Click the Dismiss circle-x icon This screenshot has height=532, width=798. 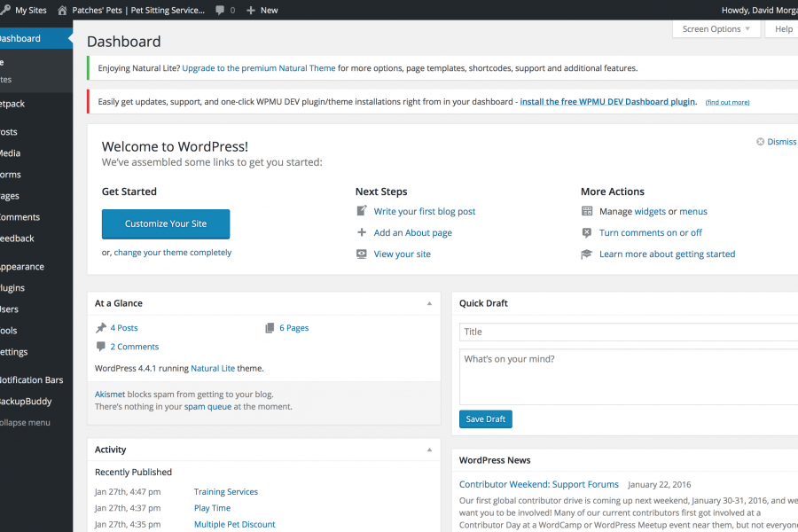pyautogui.click(x=761, y=142)
